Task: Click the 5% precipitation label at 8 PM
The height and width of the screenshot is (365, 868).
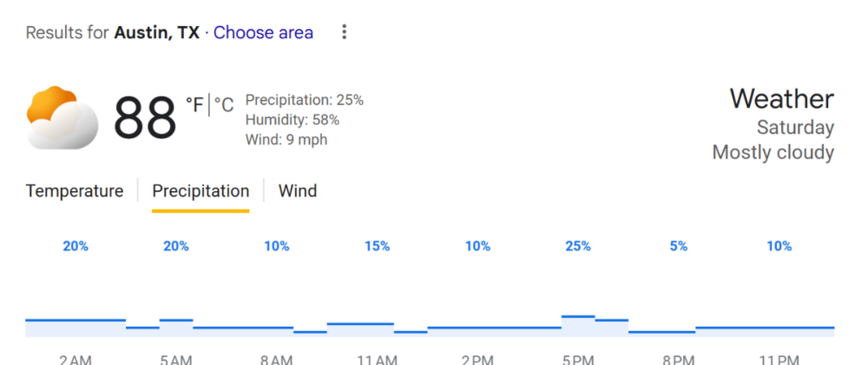Action: pos(679,247)
